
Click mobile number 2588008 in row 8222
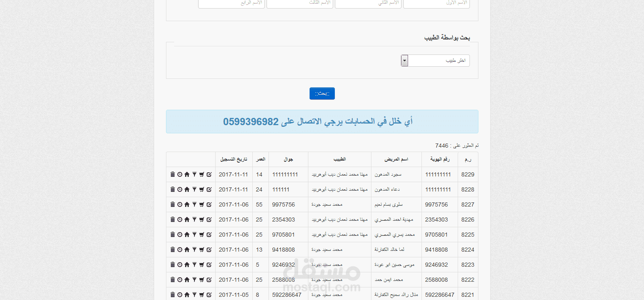(284, 280)
